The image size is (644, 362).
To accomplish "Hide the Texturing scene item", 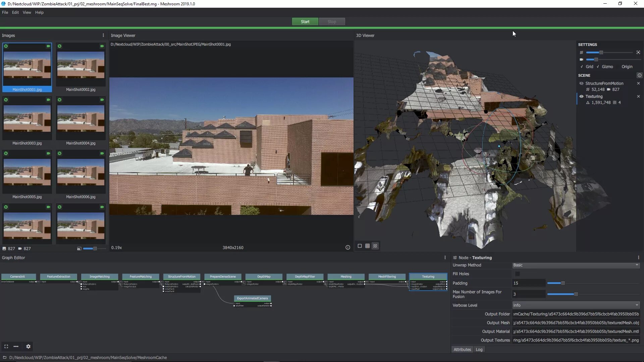I will (581, 97).
